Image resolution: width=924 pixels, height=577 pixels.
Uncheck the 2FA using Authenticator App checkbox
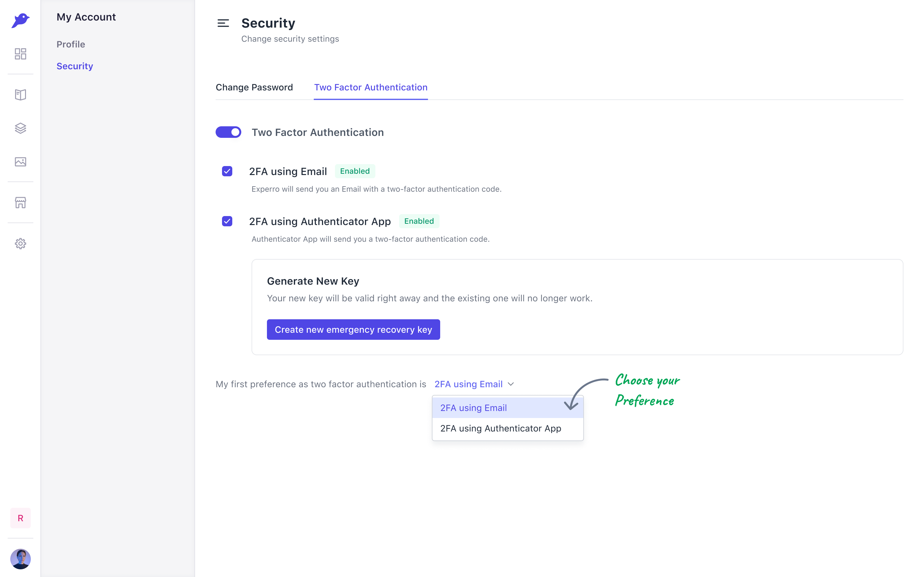pos(227,221)
